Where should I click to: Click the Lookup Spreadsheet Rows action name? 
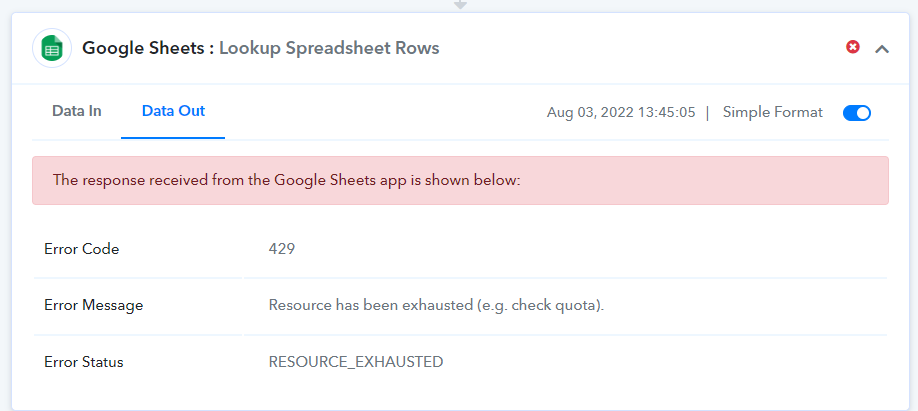(329, 48)
